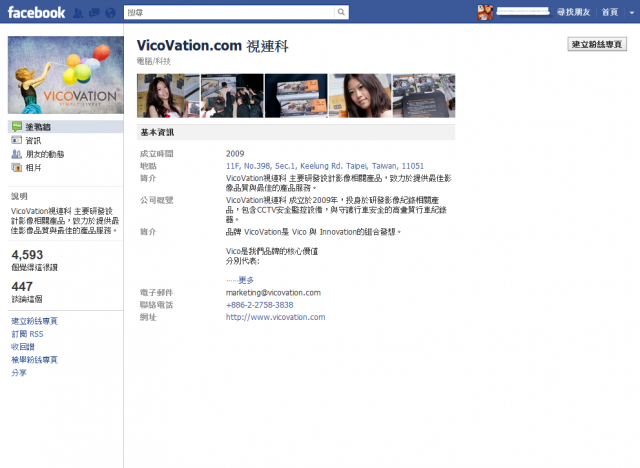Click the 建立粉絲專頁 button at top right

click(597, 44)
